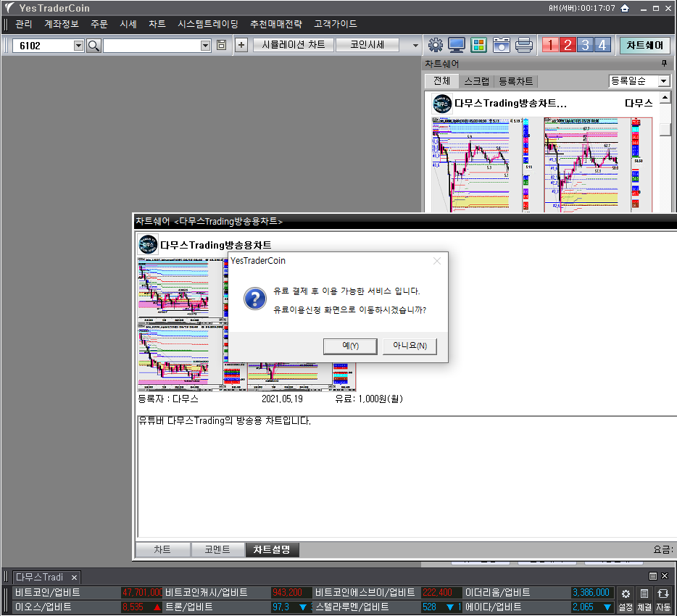Image resolution: width=677 pixels, height=616 pixels.
Task: Open the 등록일순 sort order dropdown
Action: [663, 81]
